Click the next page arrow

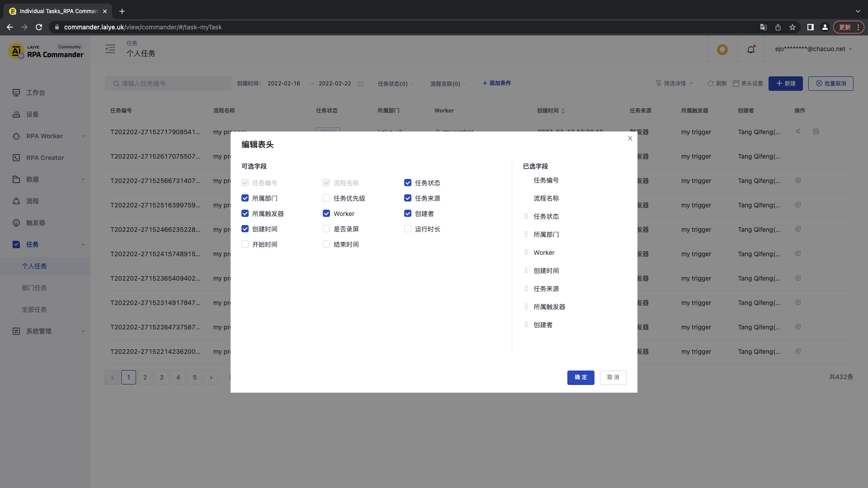211,377
